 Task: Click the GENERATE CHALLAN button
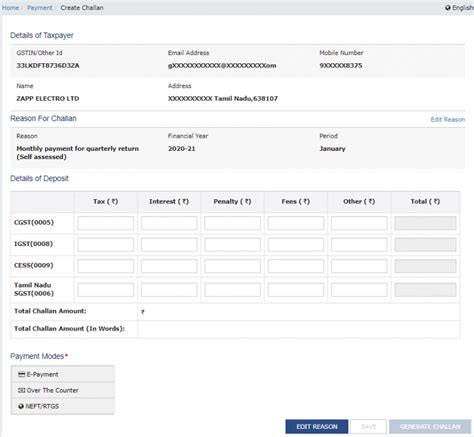click(430, 427)
